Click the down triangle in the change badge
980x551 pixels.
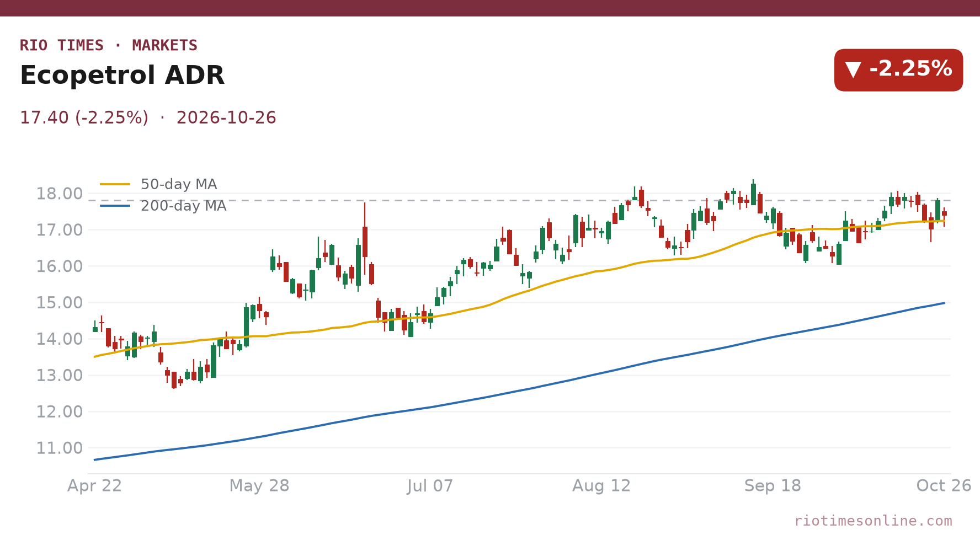853,70
